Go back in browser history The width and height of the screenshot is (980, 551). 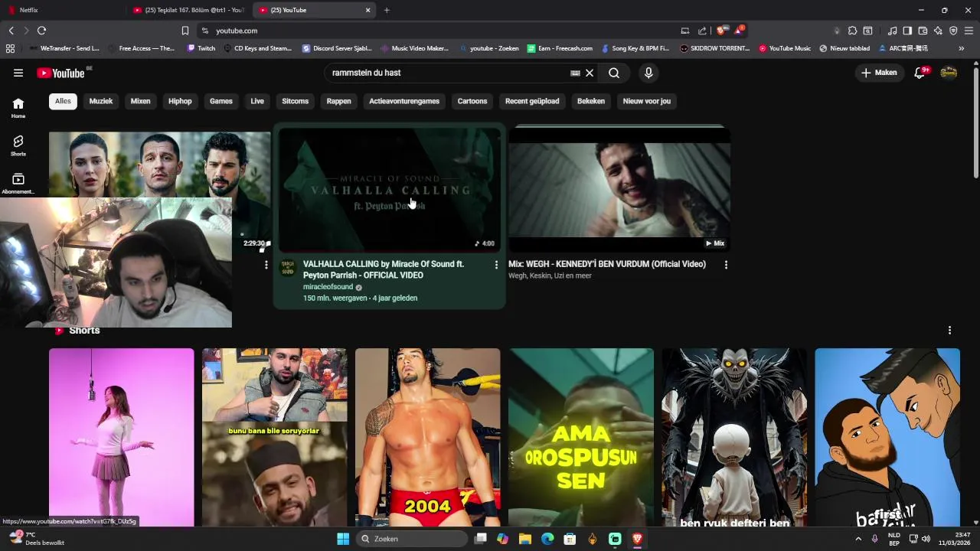pyautogui.click(x=11, y=31)
